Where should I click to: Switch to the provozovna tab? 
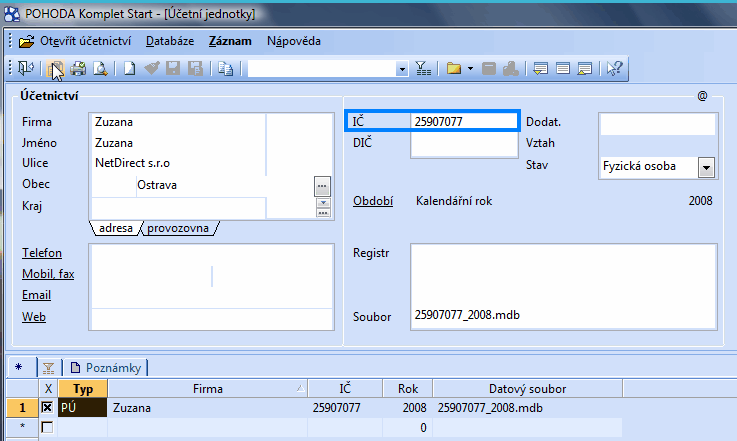tap(178, 228)
